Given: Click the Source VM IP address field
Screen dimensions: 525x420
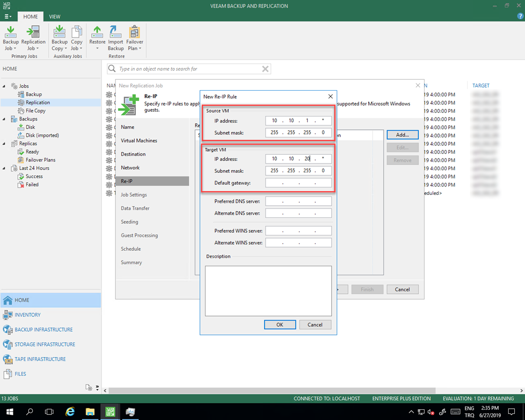Looking at the screenshot, I should [298, 121].
